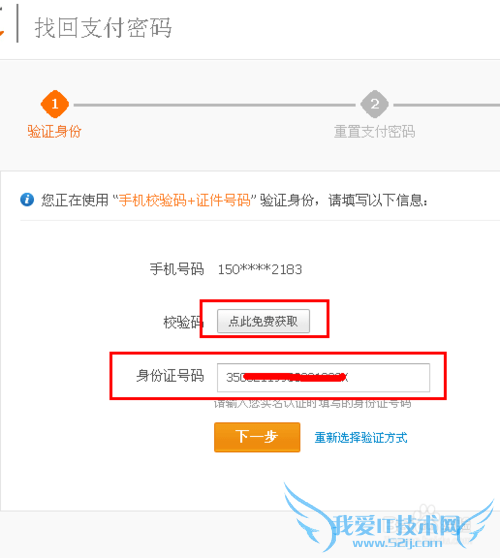Click the masked phone number 150****2183
The height and width of the screenshot is (558, 500).
(260, 269)
